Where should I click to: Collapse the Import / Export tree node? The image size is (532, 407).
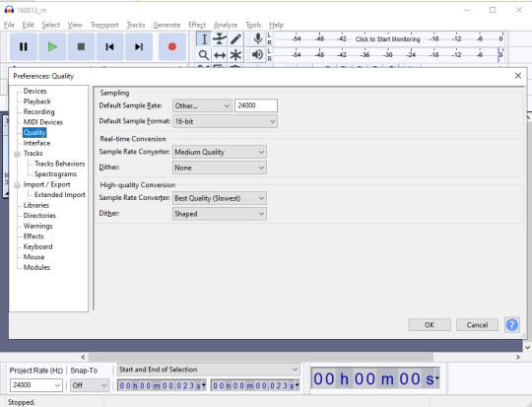(x=17, y=185)
